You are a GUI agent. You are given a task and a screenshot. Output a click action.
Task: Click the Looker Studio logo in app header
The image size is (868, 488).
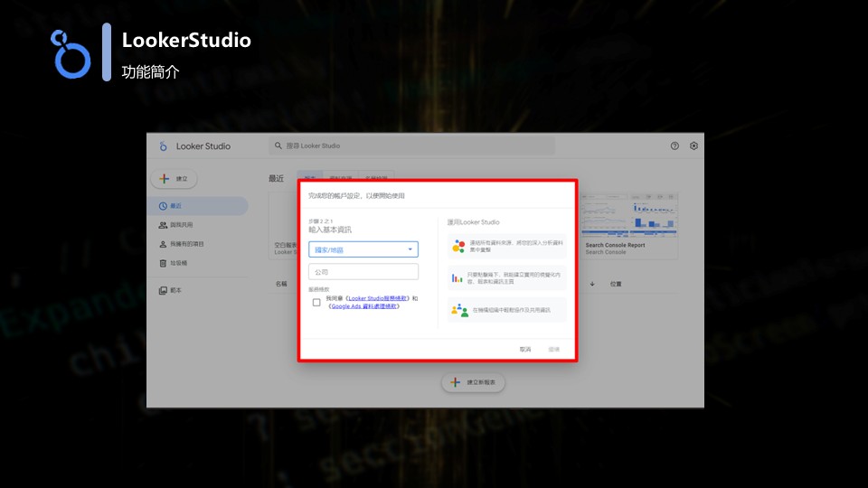165,146
